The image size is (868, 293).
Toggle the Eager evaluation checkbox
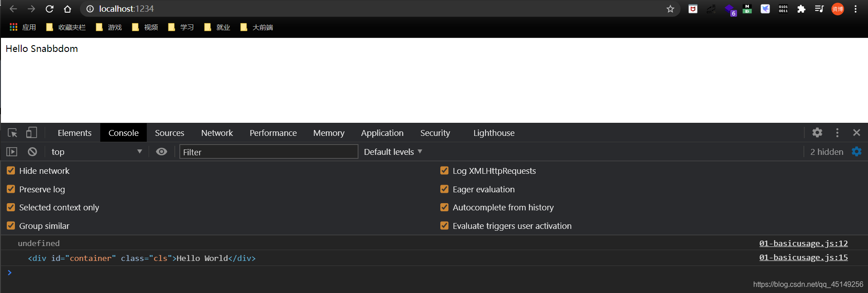pyautogui.click(x=444, y=189)
